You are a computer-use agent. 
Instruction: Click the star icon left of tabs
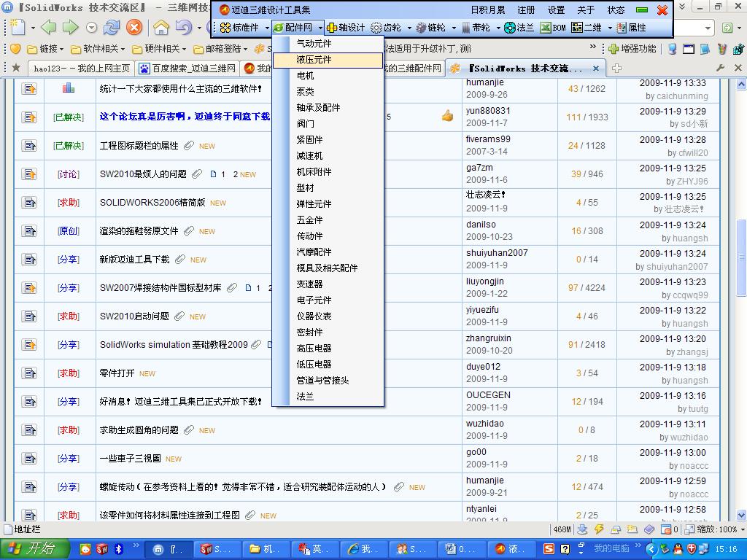(x=16, y=68)
